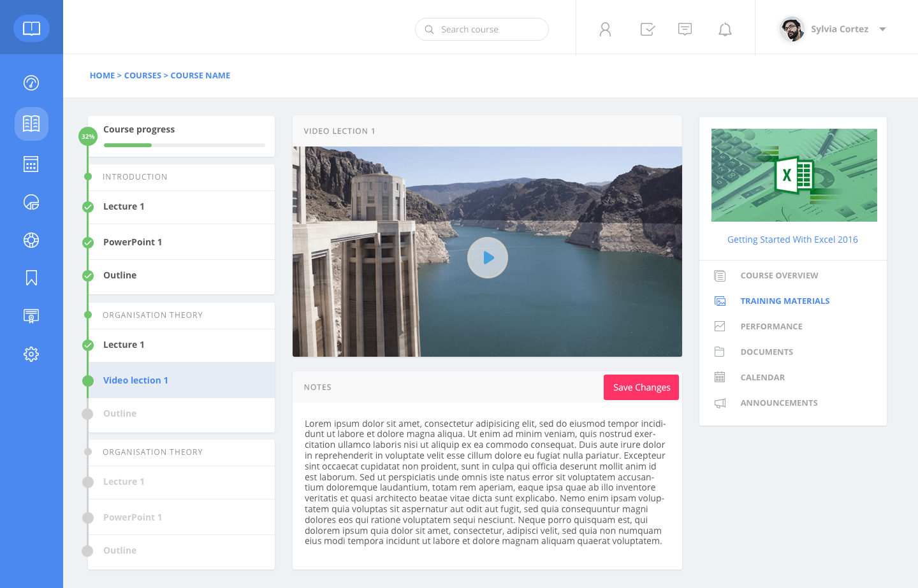Click the Announcements megaphone icon
This screenshot has width=918, height=588.
pyautogui.click(x=720, y=403)
